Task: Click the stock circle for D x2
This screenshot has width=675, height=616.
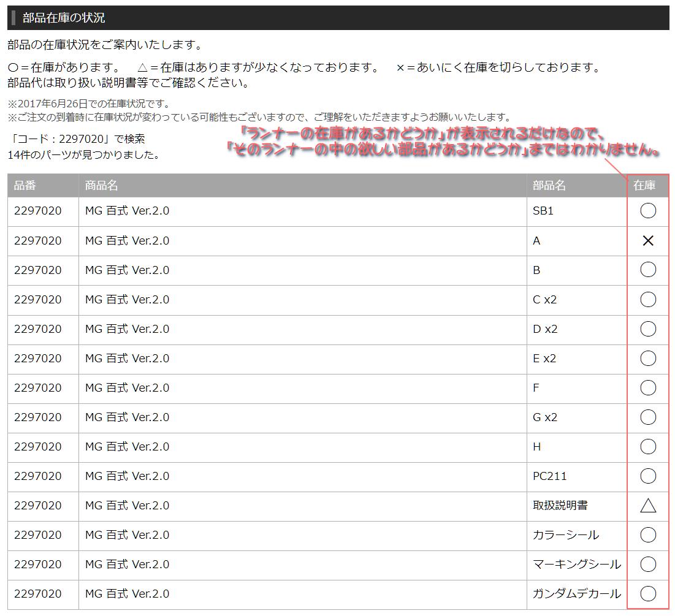Action: tap(648, 329)
